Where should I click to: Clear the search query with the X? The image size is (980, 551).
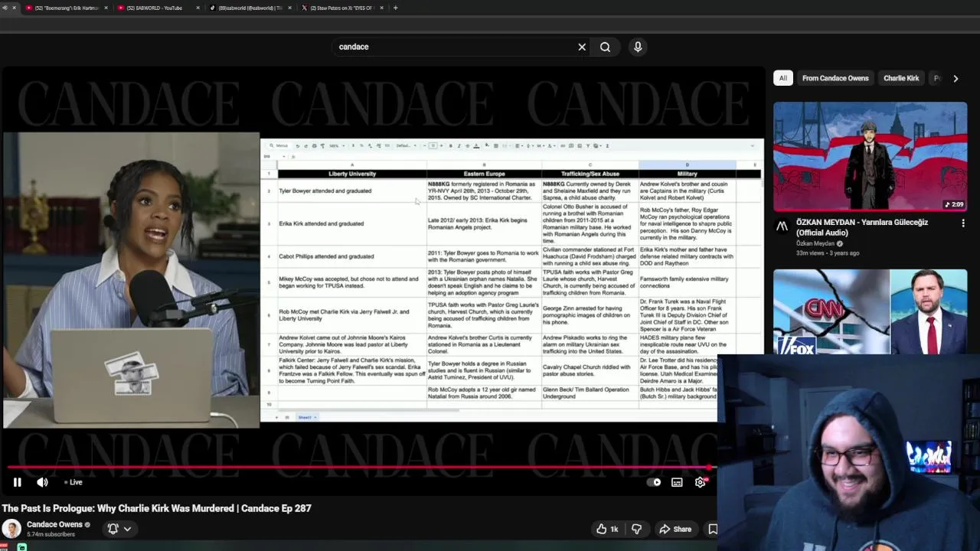pos(582,47)
